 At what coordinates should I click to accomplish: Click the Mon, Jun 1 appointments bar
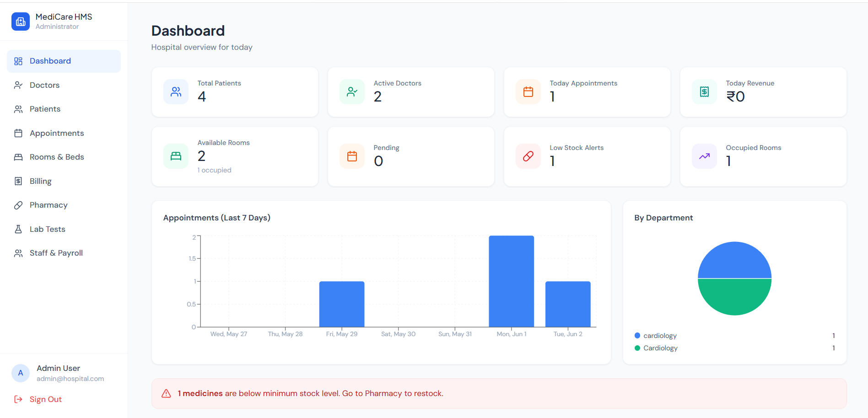tap(511, 281)
